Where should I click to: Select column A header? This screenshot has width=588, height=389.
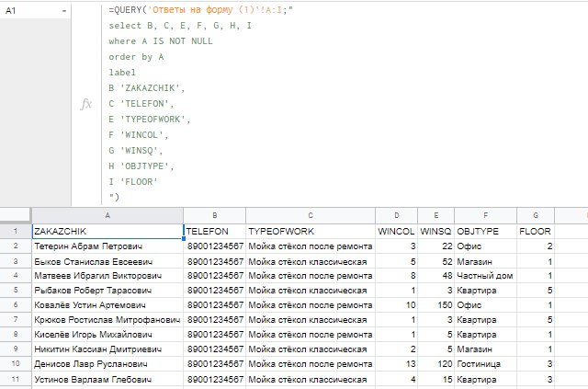click(107, 213)
